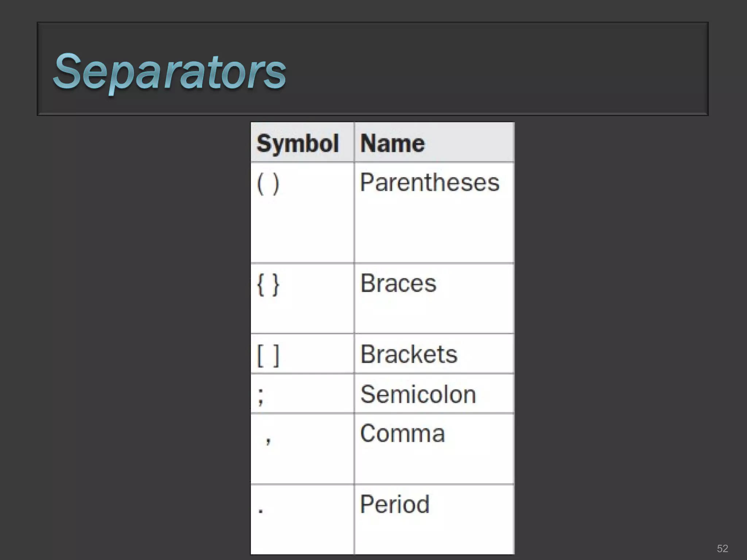The width and height of the screenshot is (747, 560).
Task: Select the Period name text
Action: [x=395, y=505]
